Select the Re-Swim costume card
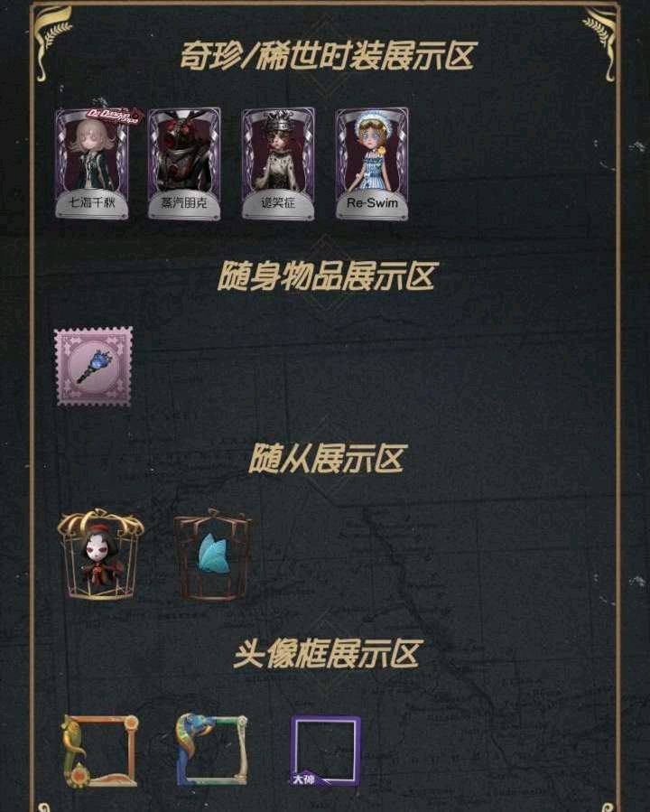This screenshot has width=650, height=812. click(x=372, y=163)
